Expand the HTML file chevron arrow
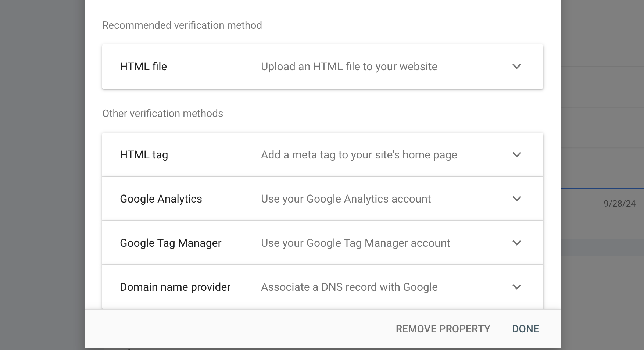The image size is (644, 350). tap(517, 67)
